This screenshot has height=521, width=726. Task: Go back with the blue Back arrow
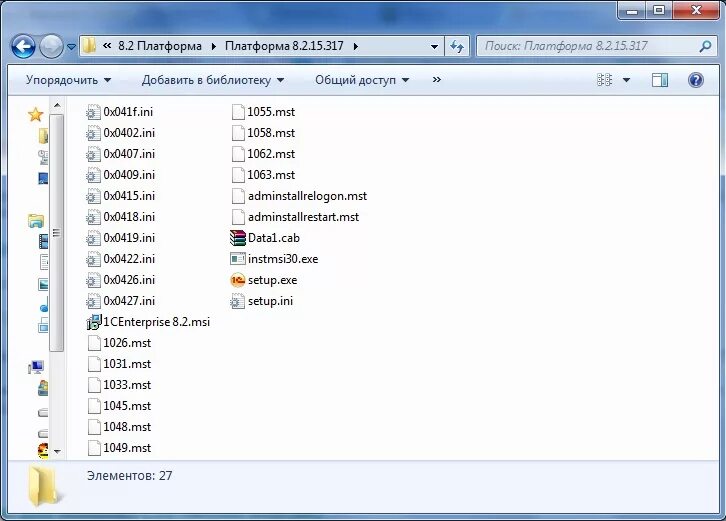[x=23, y=46]
